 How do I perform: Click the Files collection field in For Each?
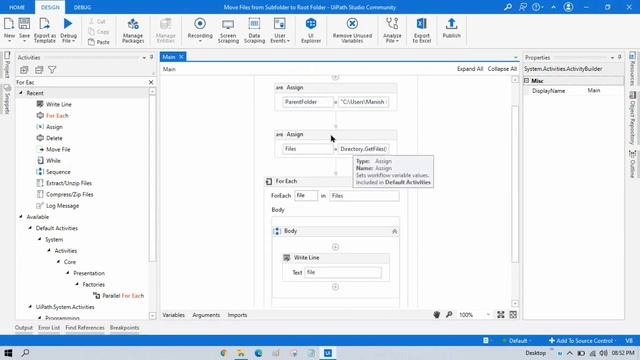pos(364,196)
